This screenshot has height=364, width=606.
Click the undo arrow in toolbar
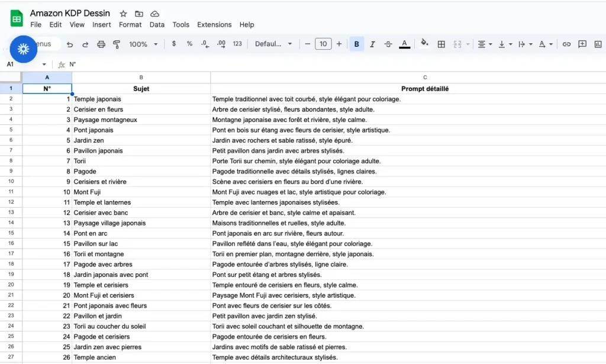[x=70, y=44]
